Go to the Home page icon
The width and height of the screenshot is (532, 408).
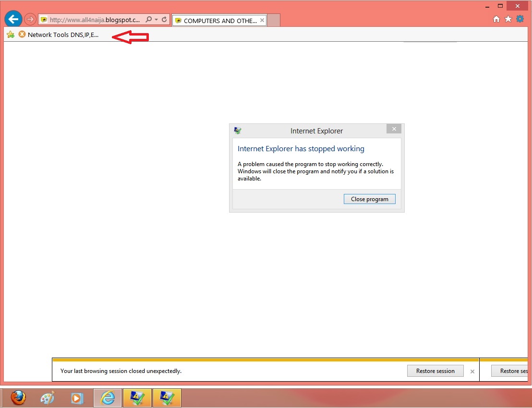coord(496,19)
